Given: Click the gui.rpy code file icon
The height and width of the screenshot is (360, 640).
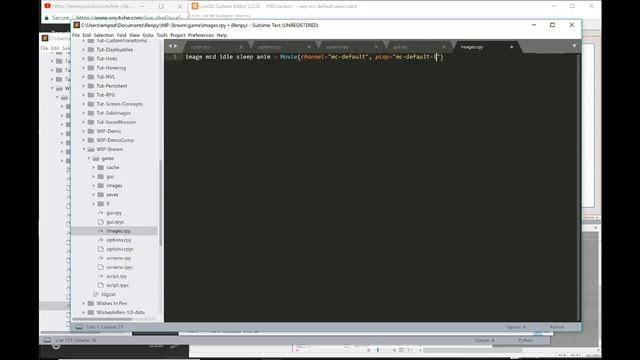Looking at the screenshot, I should (101, 213).
